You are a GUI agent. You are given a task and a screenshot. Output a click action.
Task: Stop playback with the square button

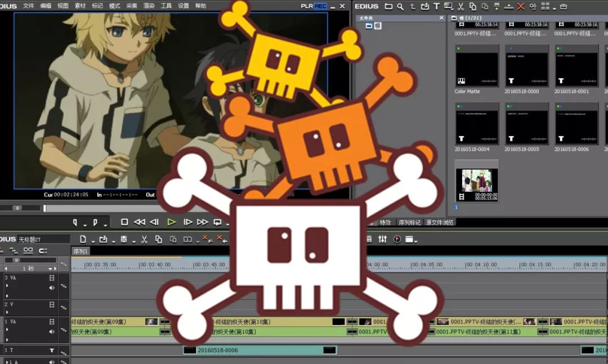point(124,222)
